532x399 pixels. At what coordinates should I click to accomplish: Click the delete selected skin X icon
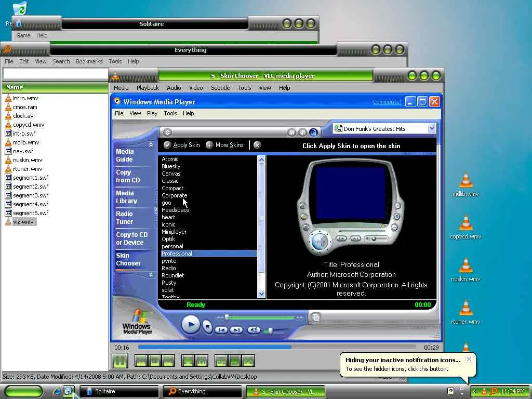257,145
